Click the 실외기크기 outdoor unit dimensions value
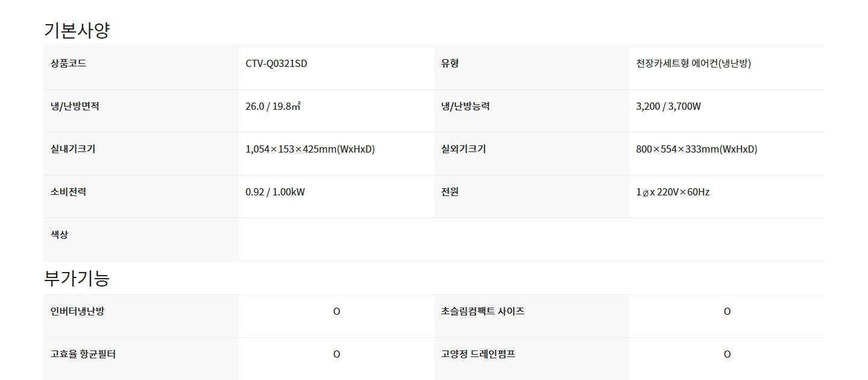Image resolution: width=868 pixels, height=380 pixels. [696, 149]
